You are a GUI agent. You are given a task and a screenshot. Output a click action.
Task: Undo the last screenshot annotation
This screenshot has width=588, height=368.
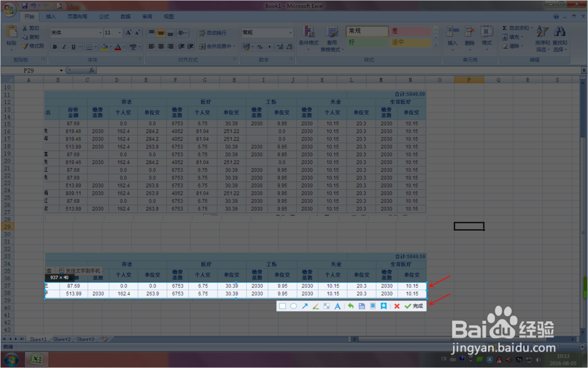coord(350,306)
